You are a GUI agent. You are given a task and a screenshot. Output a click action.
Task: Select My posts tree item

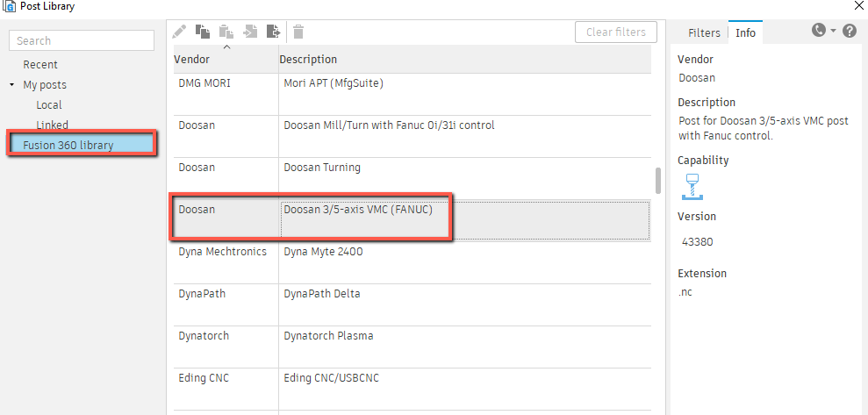pos(45,85)
